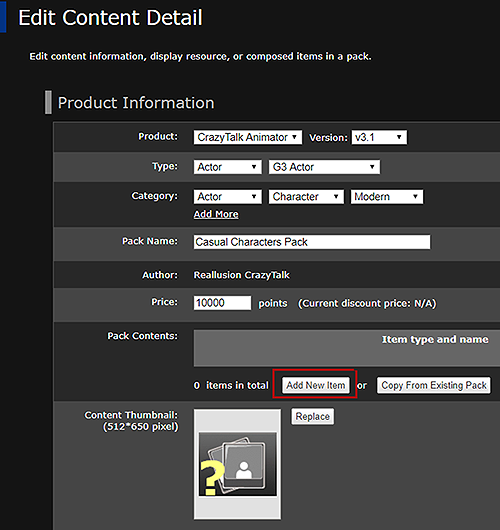500x530 pixels.
Task: Open the Character category dropdown
Action: pos(306,197)
